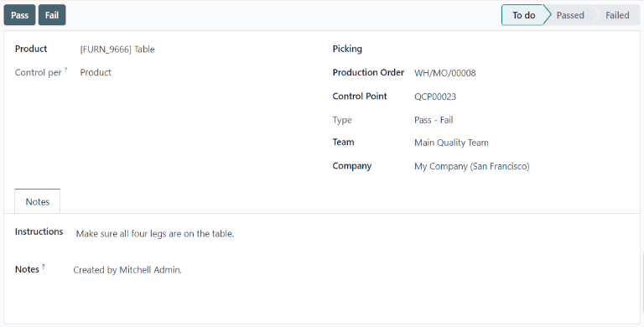Click the Production Order label
The height and width of the screenshot is (327, 644).
[x=368, y=72]
